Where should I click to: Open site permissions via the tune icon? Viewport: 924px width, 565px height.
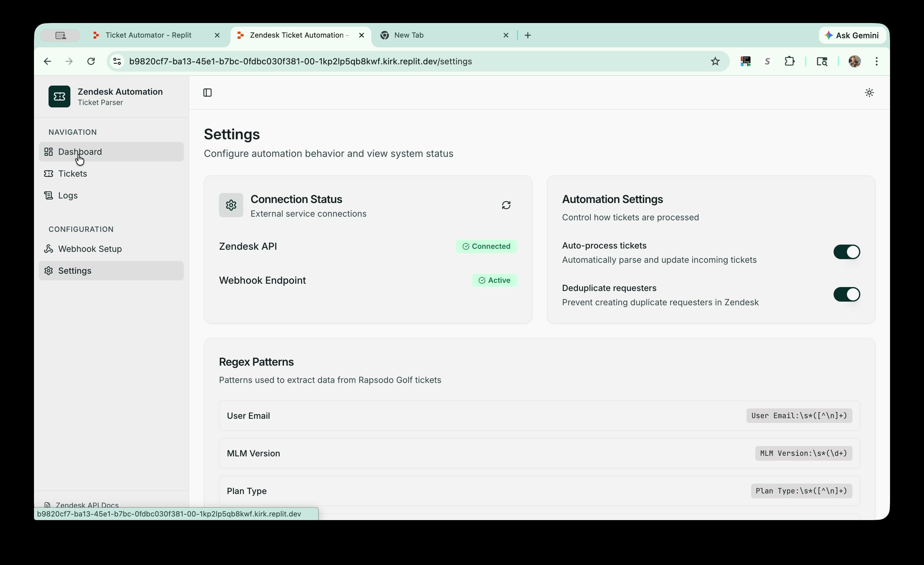click(116, 61)
